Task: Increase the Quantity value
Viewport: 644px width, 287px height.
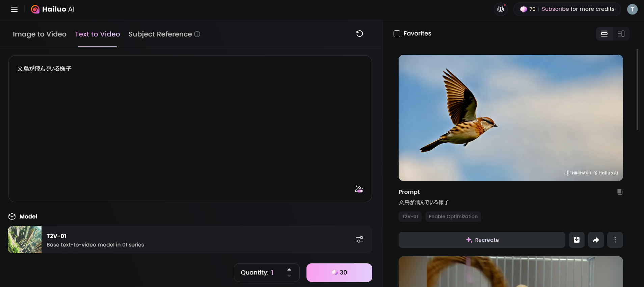Action: click(x=289, y=269)
